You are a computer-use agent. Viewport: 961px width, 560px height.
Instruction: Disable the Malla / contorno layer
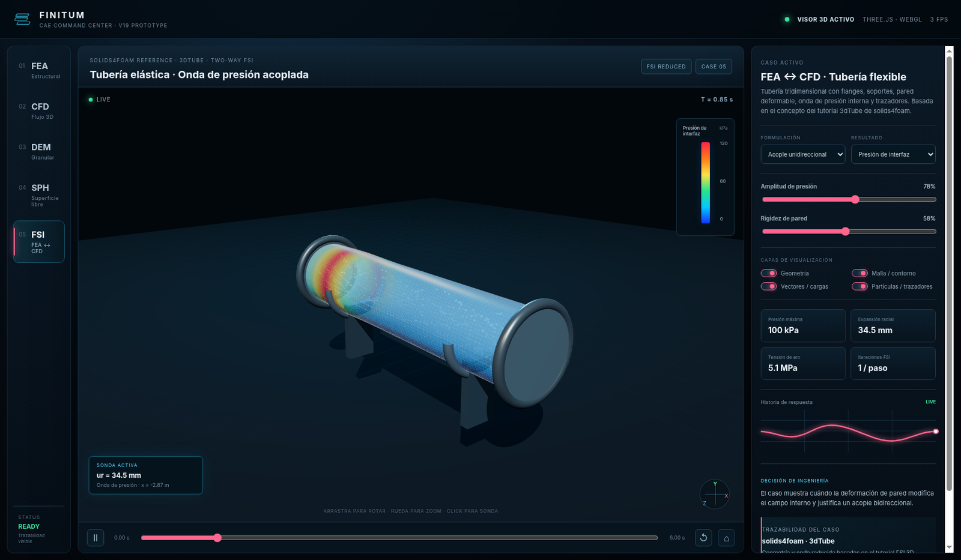coord(860,273)
